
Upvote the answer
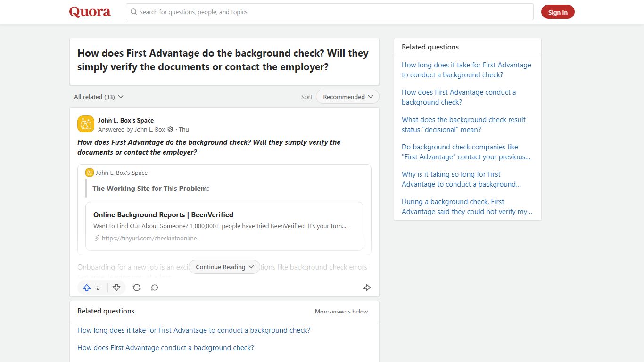87,288
